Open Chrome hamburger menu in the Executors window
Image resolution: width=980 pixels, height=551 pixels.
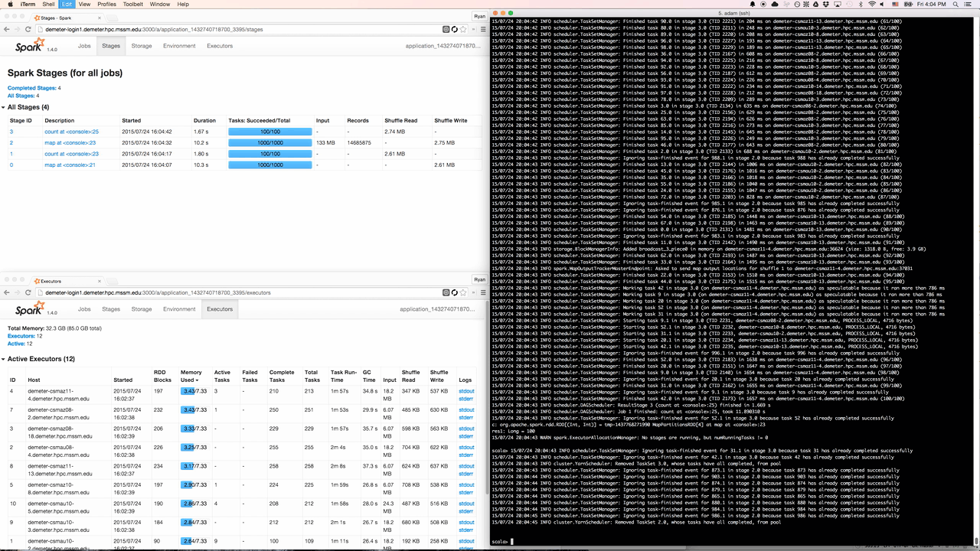click(483, 292)
